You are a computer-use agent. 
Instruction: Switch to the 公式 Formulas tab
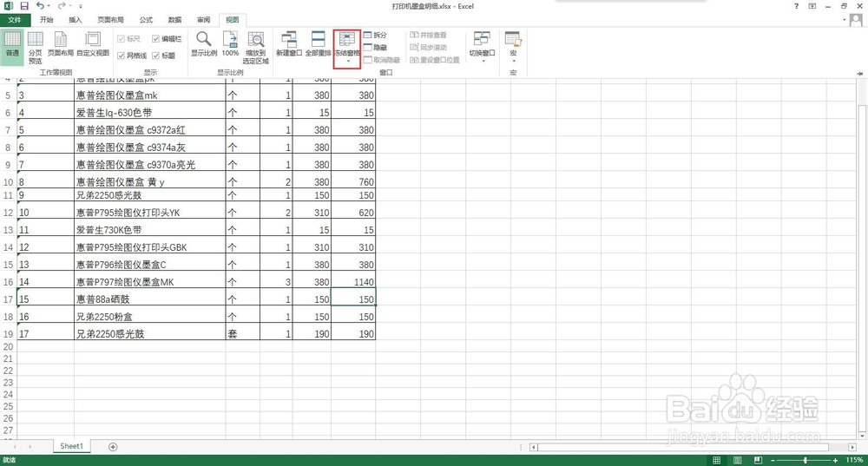(x=146, y=20)
